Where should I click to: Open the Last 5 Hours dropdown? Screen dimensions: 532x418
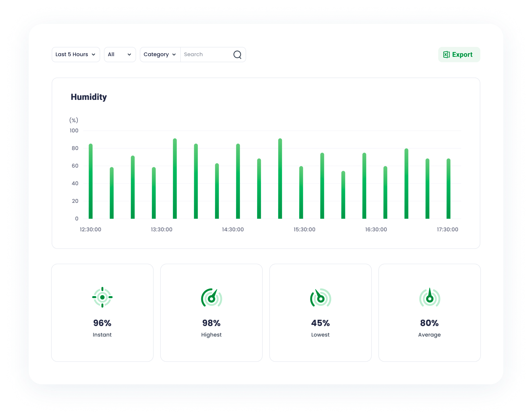click(x=76, y=55)
